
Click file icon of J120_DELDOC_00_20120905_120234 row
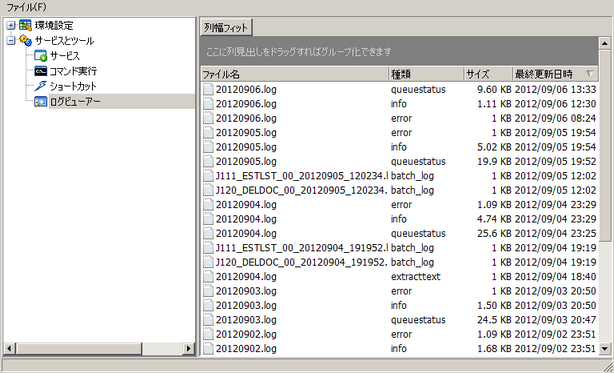click(208, 190)
